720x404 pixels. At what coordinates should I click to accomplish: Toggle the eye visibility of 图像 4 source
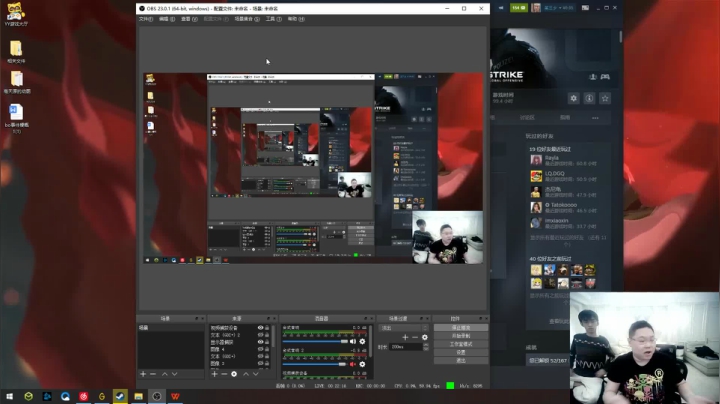[x=260, y=349]
